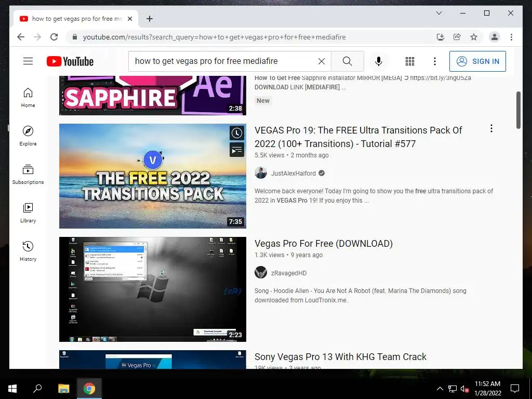Add transitions pack video to Watch Later
This screenshot has width=532, height=399.
coord(237,133)
